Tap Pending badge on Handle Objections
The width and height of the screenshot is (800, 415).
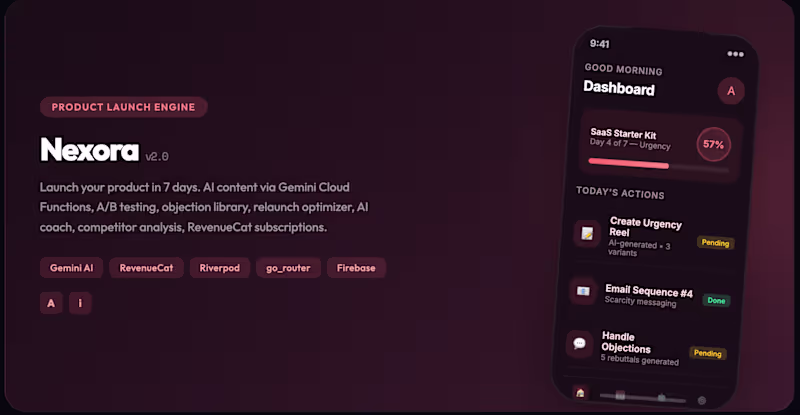click(x=707, y=353)
